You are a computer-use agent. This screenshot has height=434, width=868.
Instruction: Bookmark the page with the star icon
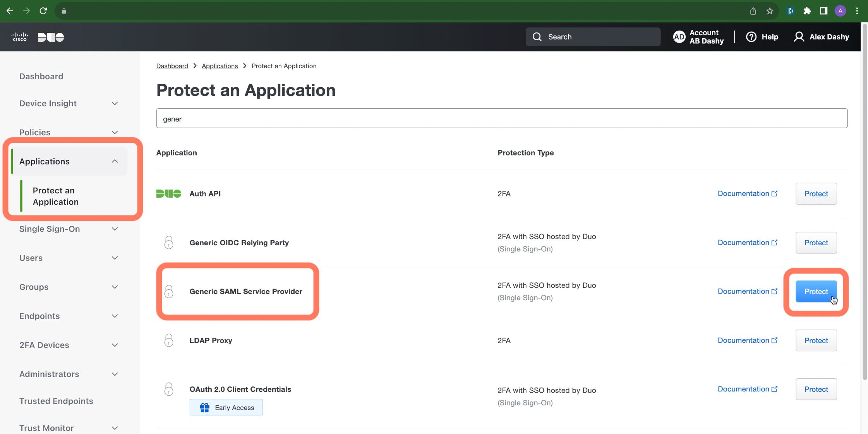pos(770,11)
